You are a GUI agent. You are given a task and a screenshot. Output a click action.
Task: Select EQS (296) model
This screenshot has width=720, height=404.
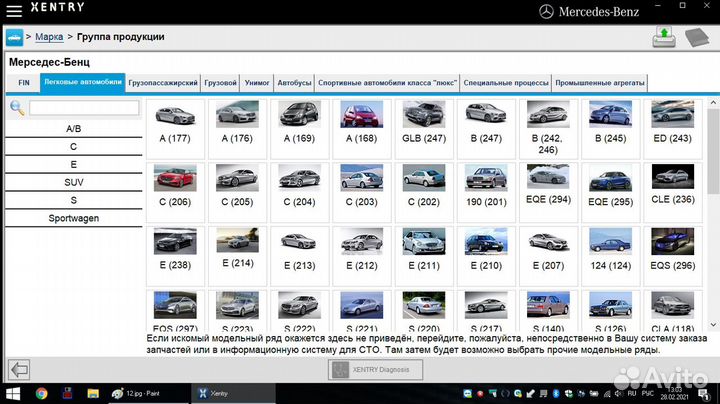coord(673,256)
